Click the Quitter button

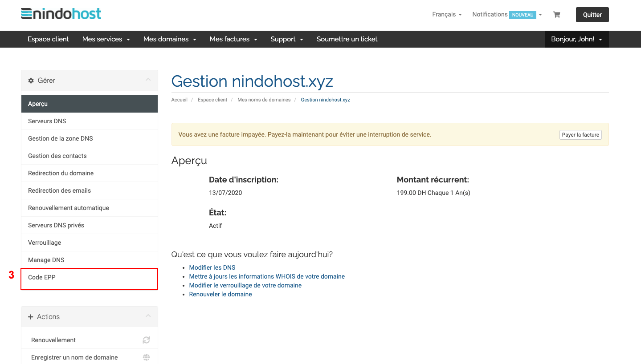tap(592, 15)
